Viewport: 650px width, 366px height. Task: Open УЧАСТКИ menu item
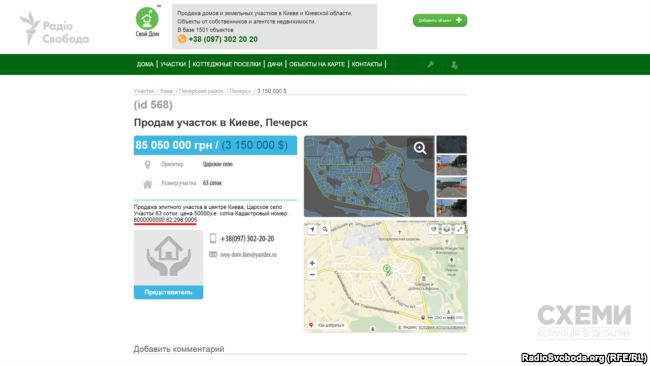173,64
